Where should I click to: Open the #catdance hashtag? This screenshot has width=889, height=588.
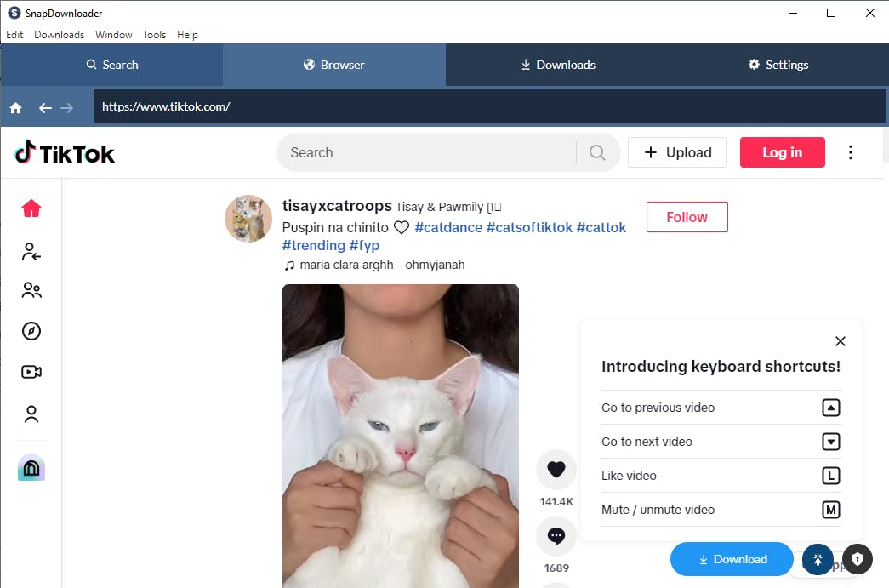[x=448, y=227]
